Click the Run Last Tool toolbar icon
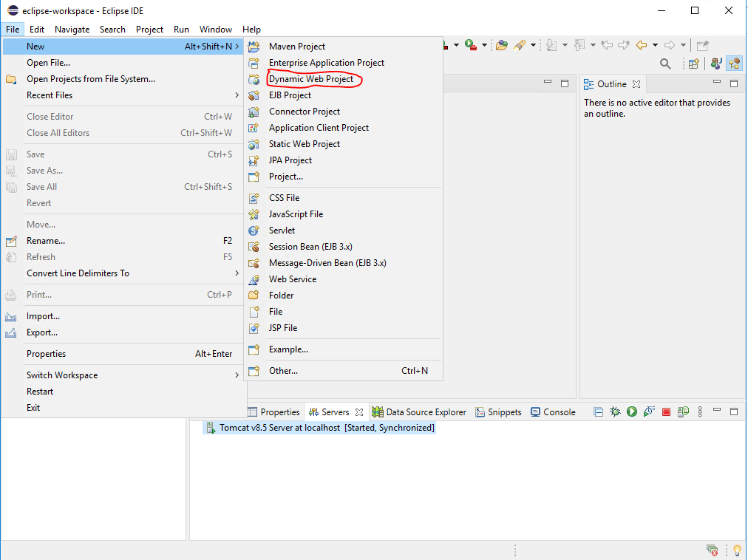Image resolution: width=748 pixels, height=560 pixels. point(471,45)
